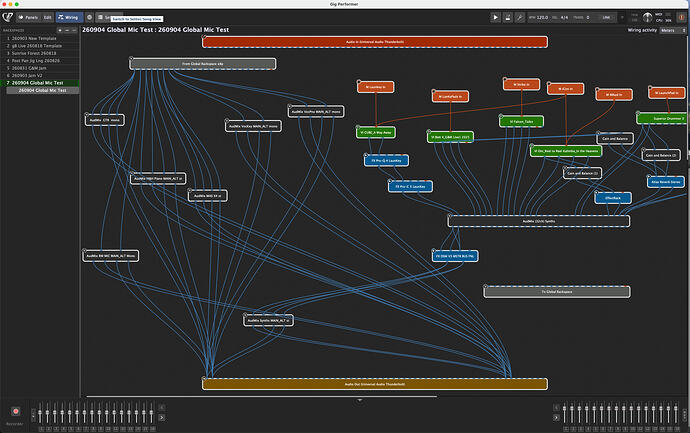Select rackspace 1 260903 New Template
This screenshot has height=433, width=690.
click(40, 38)
